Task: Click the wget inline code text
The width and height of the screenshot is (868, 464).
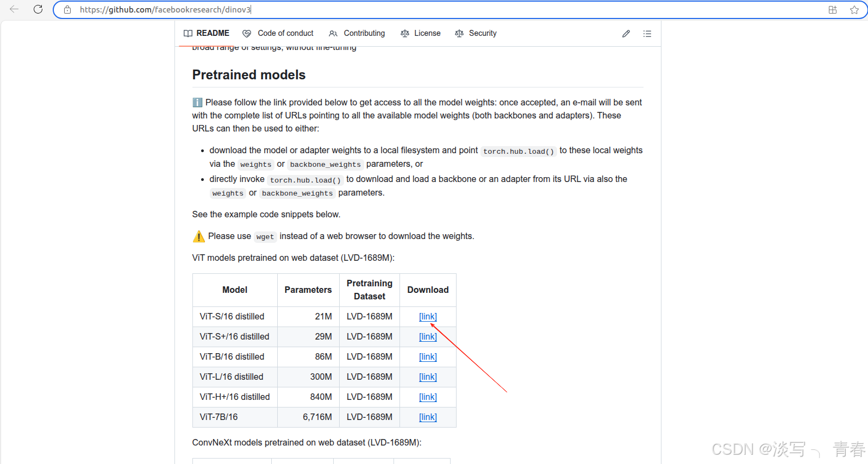Action: click(x=265, y=237)
